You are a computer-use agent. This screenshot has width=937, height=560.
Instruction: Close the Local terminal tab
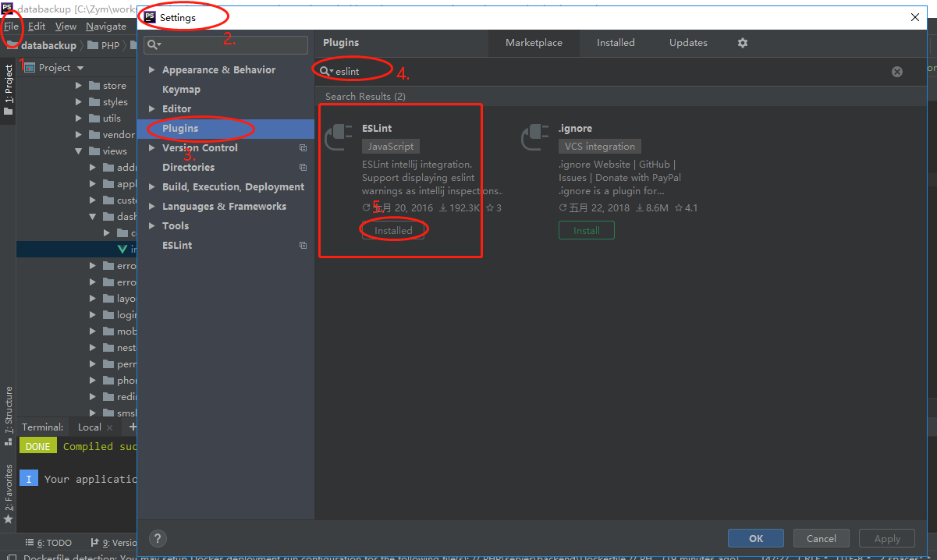pyautogui.click(x=108, y=427)
